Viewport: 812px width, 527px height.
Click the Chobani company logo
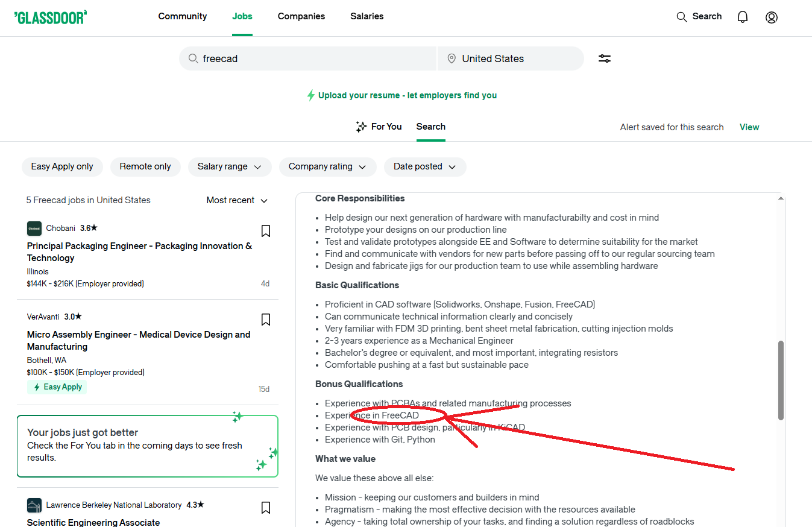pos(34,229)
